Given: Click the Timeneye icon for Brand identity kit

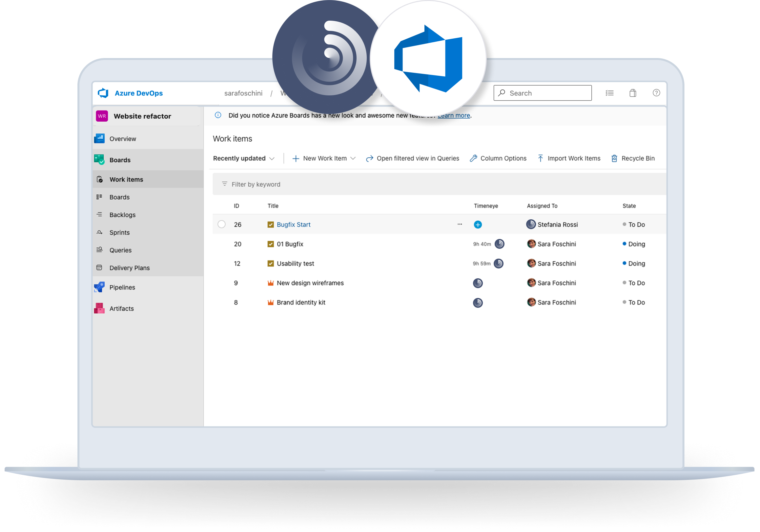Looking at the screenshot, I should [x=478, y=303].
